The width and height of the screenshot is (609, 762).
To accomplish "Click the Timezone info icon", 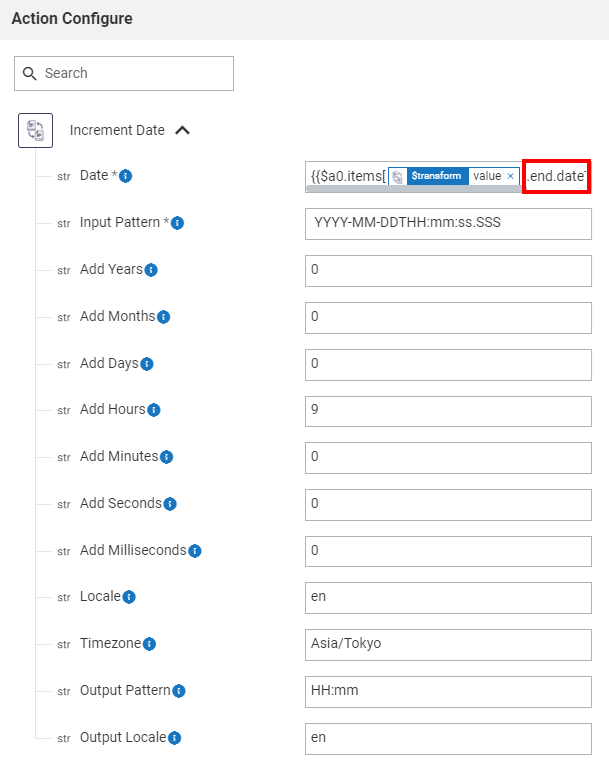I will click(x=150, y=644).
